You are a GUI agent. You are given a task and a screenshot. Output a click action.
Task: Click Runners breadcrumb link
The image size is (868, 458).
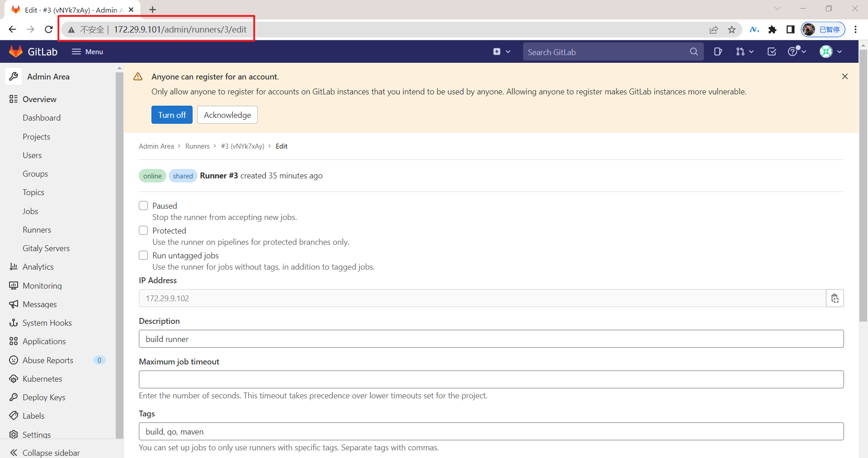coord(198,146)
